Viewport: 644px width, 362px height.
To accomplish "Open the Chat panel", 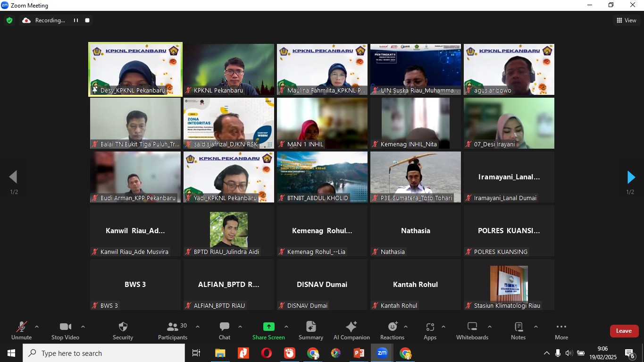I will point(225,327).
